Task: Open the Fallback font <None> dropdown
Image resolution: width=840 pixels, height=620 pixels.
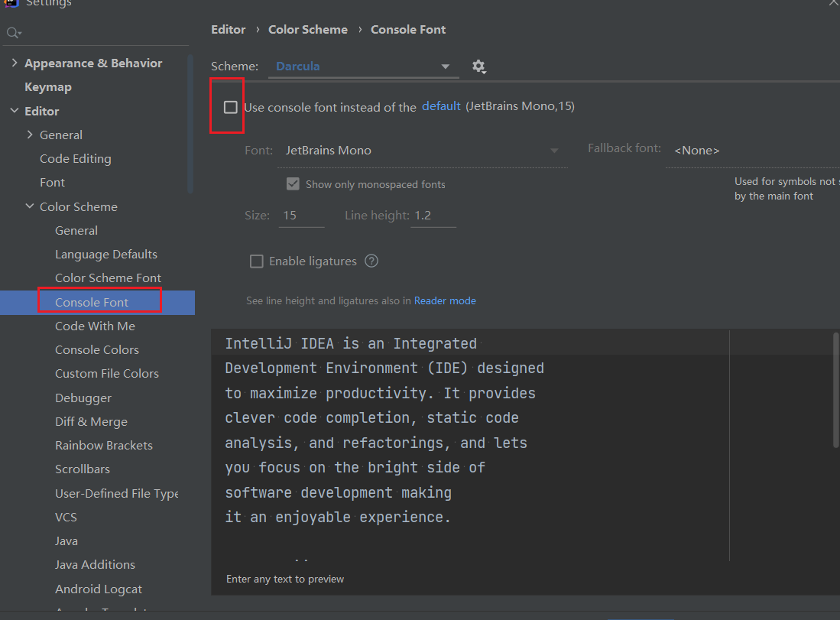Action: point(752,151)
